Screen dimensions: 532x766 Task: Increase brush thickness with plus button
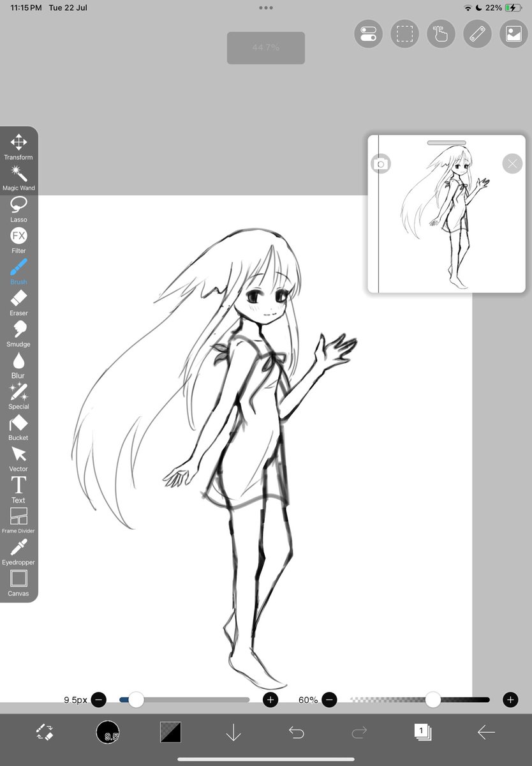[270, 700]
